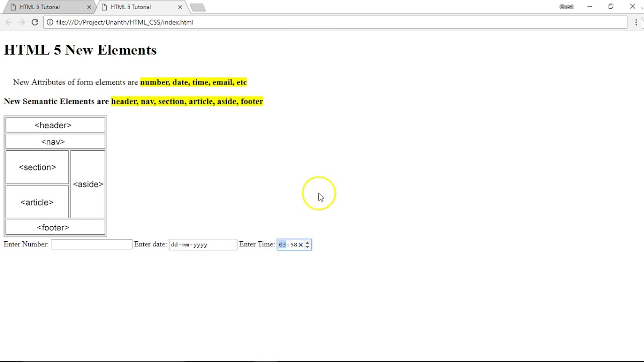Click highlighted text 'number, date, time, email, etc'

[194, 82]
